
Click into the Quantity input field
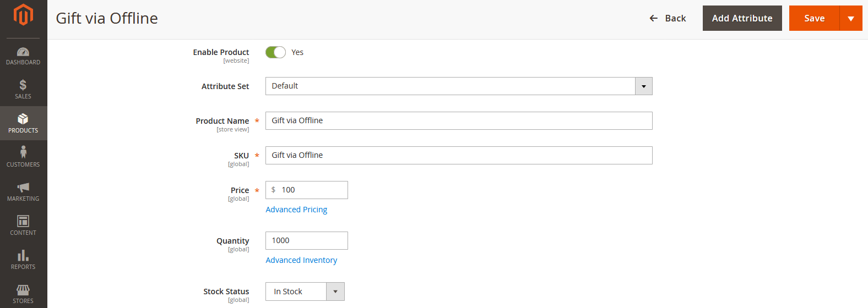(306, 241)
